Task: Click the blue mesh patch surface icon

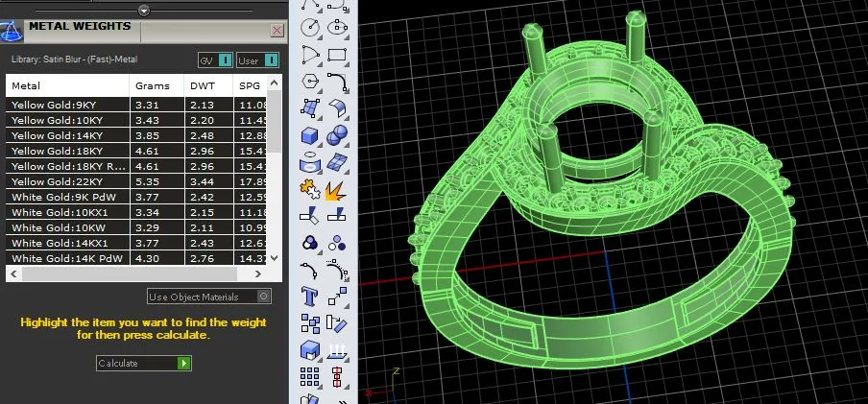Action: click(338, 163)
